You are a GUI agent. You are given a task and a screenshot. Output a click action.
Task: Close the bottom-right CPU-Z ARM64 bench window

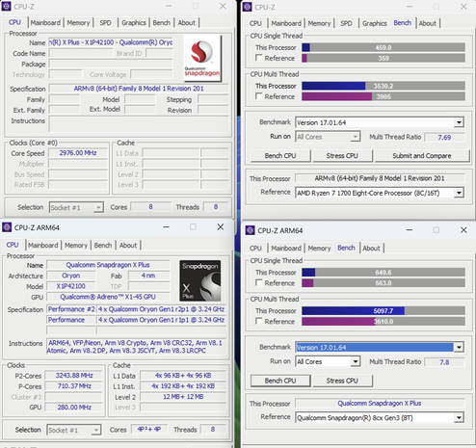tap(463, 230)
